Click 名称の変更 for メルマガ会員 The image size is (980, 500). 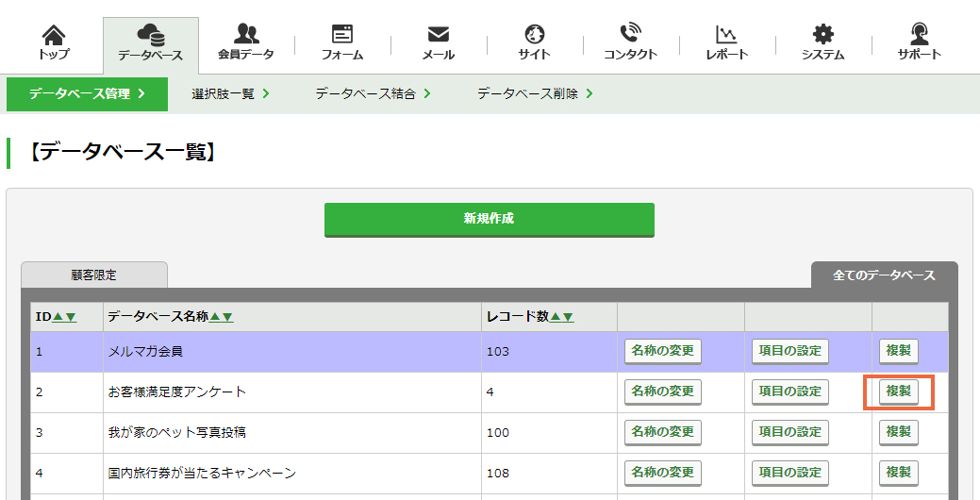662,351
